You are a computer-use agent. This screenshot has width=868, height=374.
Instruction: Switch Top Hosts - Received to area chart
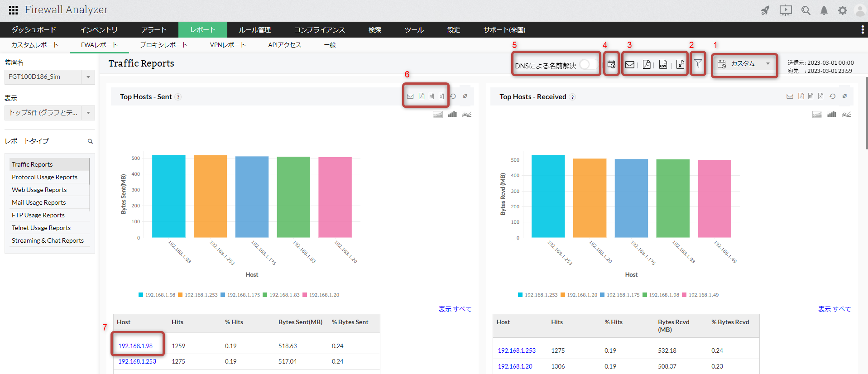pyautogui.click(x=817, y=115)
